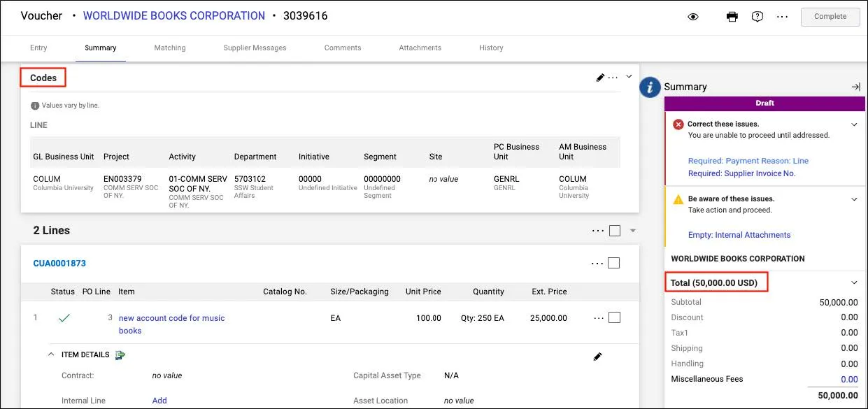
Task: Click Ext. Price 25,000.00 value
Action: 548,318
